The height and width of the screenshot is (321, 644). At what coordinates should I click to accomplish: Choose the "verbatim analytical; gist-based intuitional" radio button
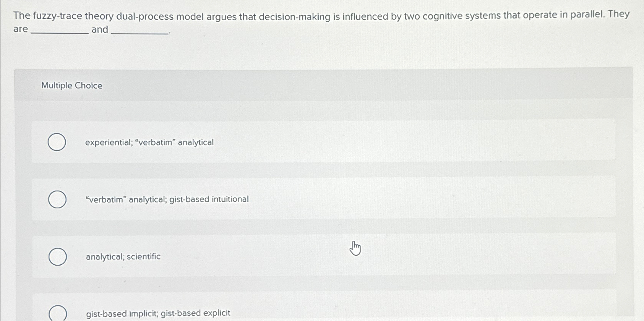coord(57,199)
